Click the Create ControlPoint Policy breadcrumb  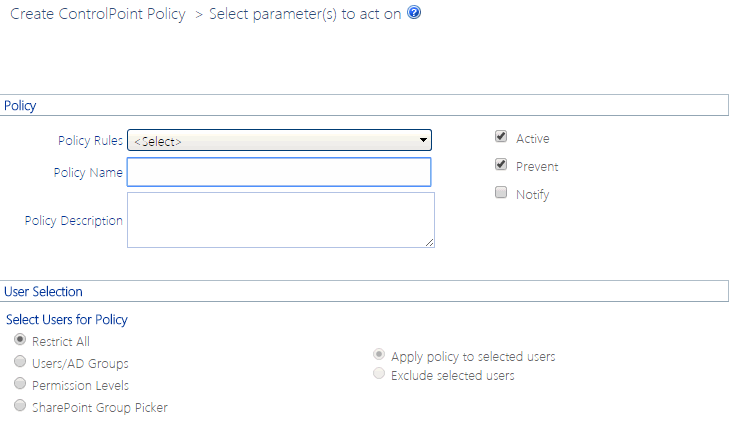click(97, 15)
